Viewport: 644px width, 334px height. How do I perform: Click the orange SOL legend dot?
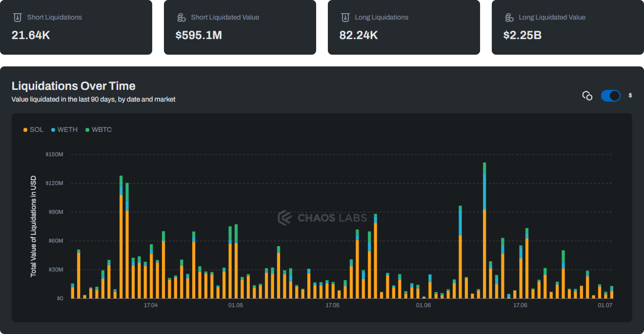(25, 130)
